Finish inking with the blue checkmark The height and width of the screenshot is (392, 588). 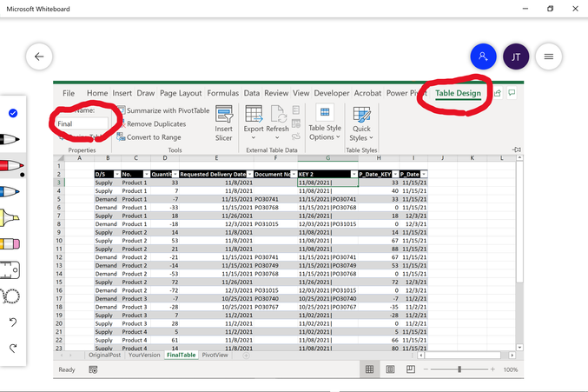click(x=13, y=113)
